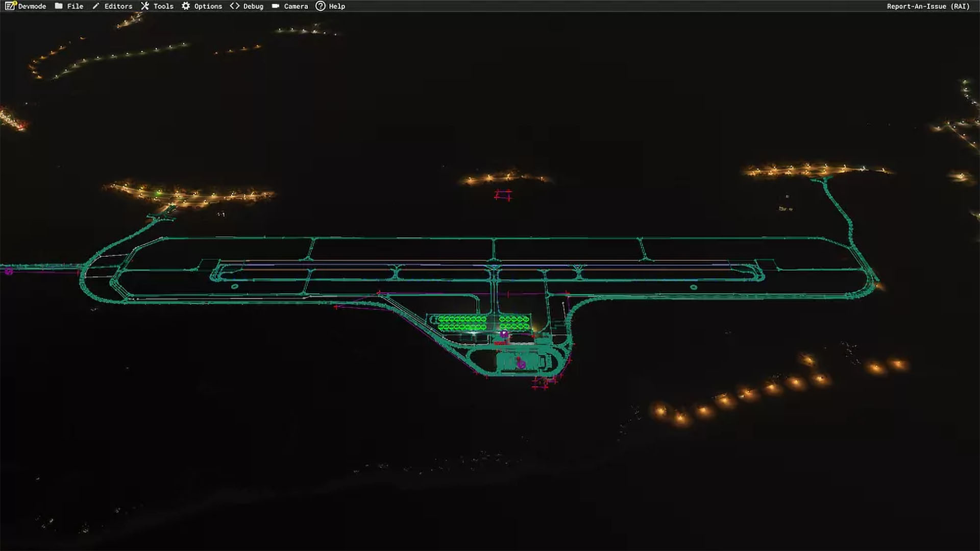Open the Editors menu

[118, 6]
